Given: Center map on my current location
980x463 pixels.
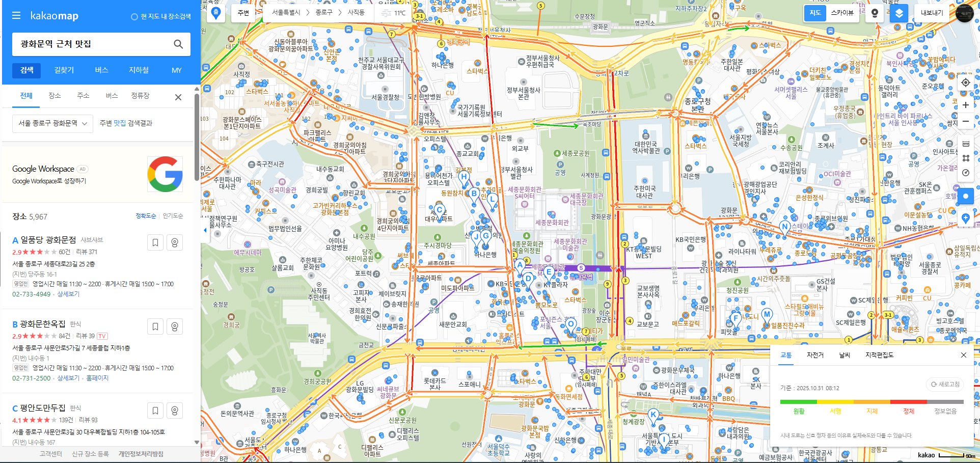Looking at the screenshot, I should click(966, 83).
